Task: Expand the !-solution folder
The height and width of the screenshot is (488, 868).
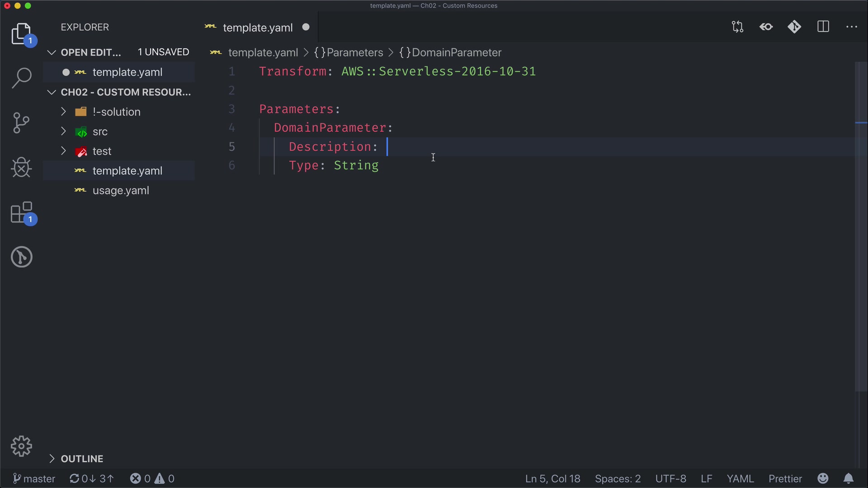Action: click(x=116, y=112)
